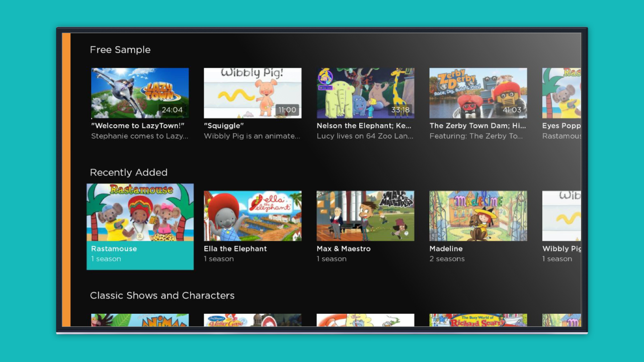Click the Classic Shows and Characters heading
Image resolution: width=644 pixels, height=362 pixels.
(162, 296)
